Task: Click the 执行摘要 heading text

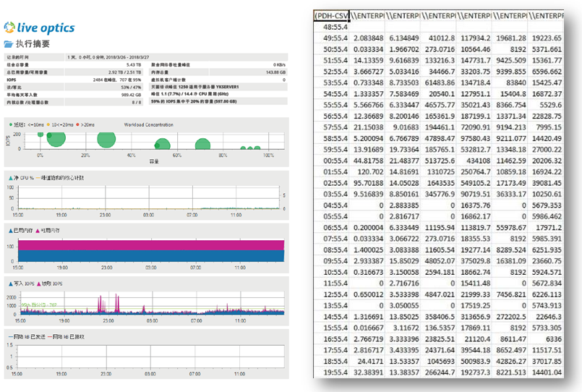Action: point(33,44)
